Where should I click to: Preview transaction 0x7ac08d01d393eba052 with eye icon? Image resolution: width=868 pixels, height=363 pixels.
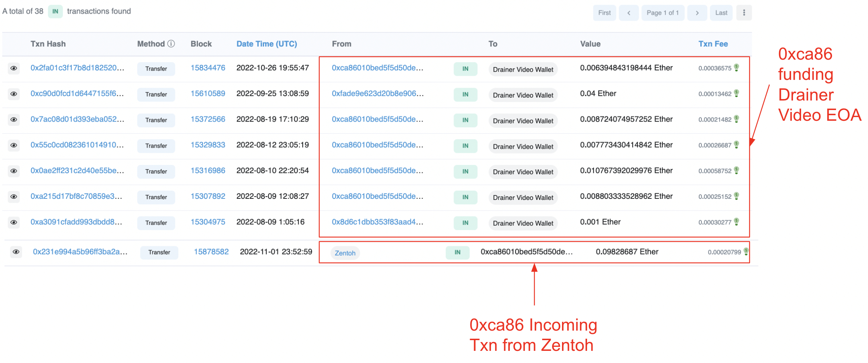tap(14, 120)
